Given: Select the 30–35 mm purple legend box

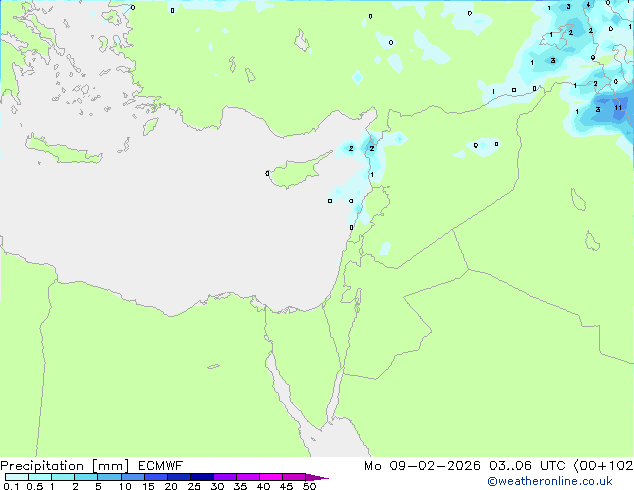Looking at the screenshot, I should click(x=225, y=477).
